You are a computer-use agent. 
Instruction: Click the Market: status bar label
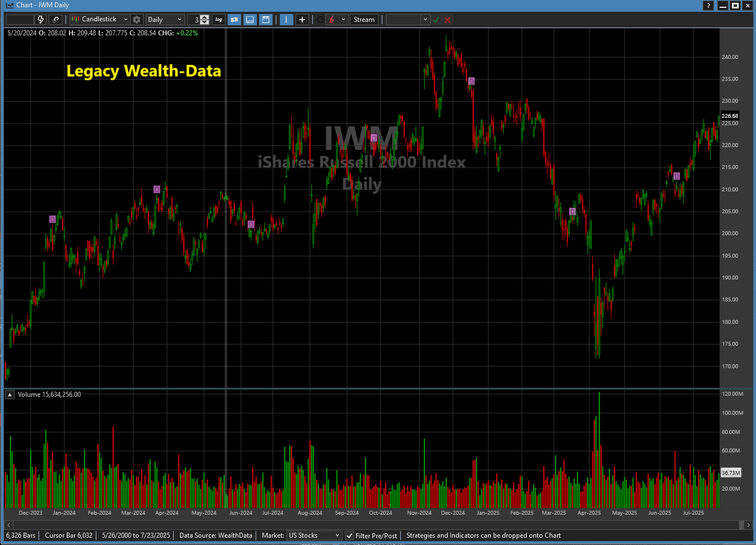273,535
